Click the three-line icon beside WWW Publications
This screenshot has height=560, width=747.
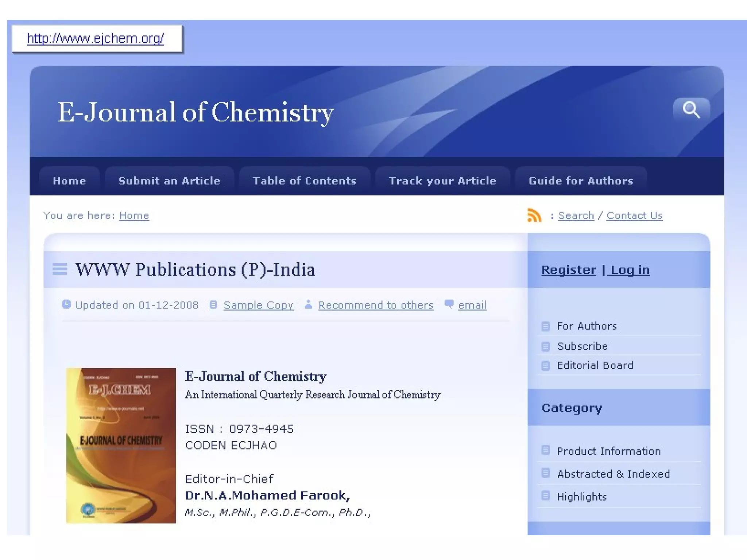(60, 269)
